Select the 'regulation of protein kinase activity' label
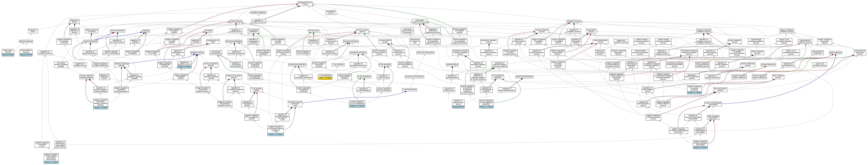868x165 pixels. point(458,103)
